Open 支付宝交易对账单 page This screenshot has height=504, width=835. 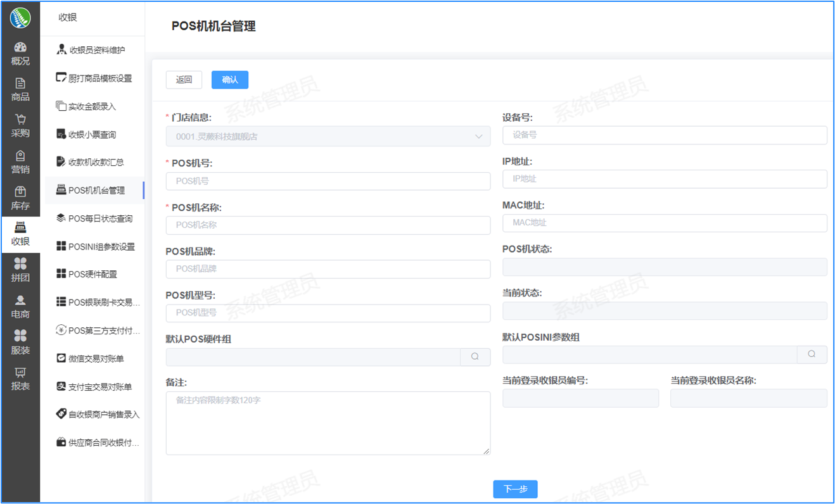(x=95, y=386)
